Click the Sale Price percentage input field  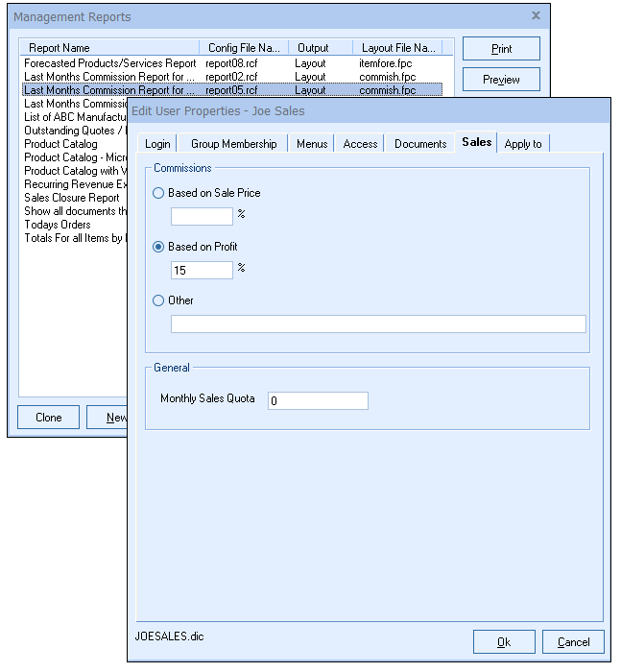click(202, 216)
